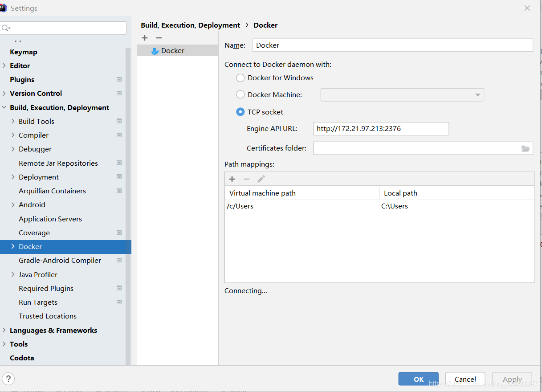Collapse the Build, Execution, Deployment section
This screenshot has width=542, height=392.
click(4, 107)
